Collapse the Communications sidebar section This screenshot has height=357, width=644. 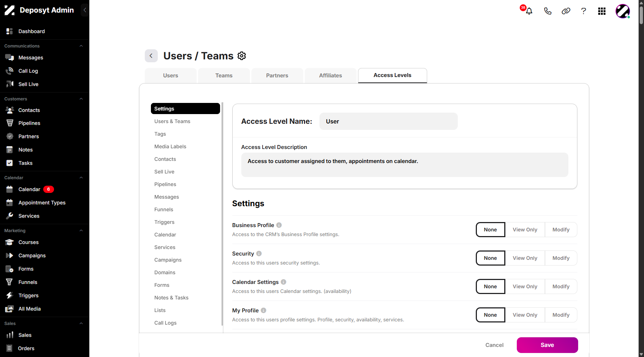[x=81, y=46]
